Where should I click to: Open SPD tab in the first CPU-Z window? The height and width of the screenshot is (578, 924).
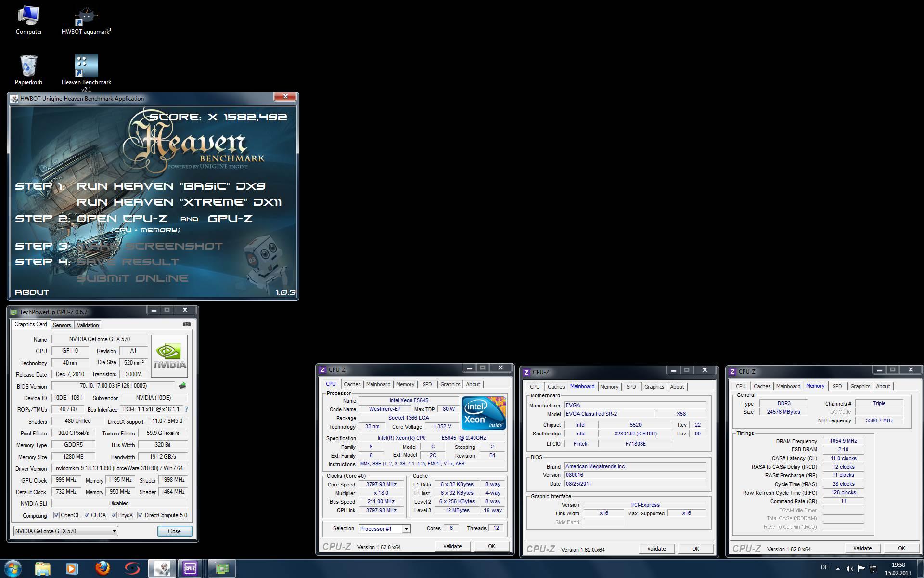coord(427,384)
